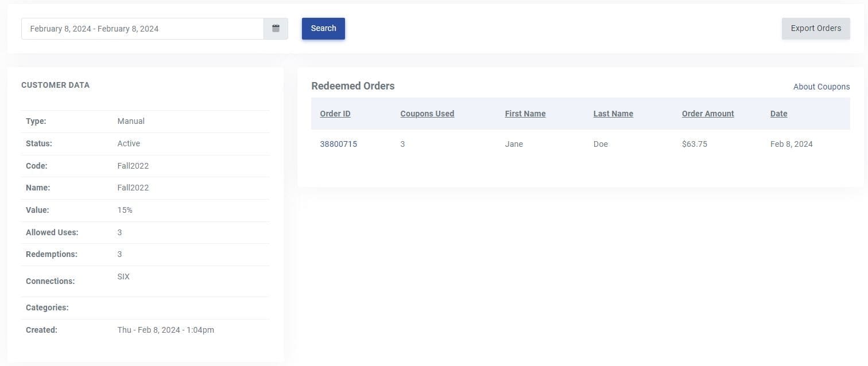Click the Export Orders button
868x366 pixels.
click(815, 29)
